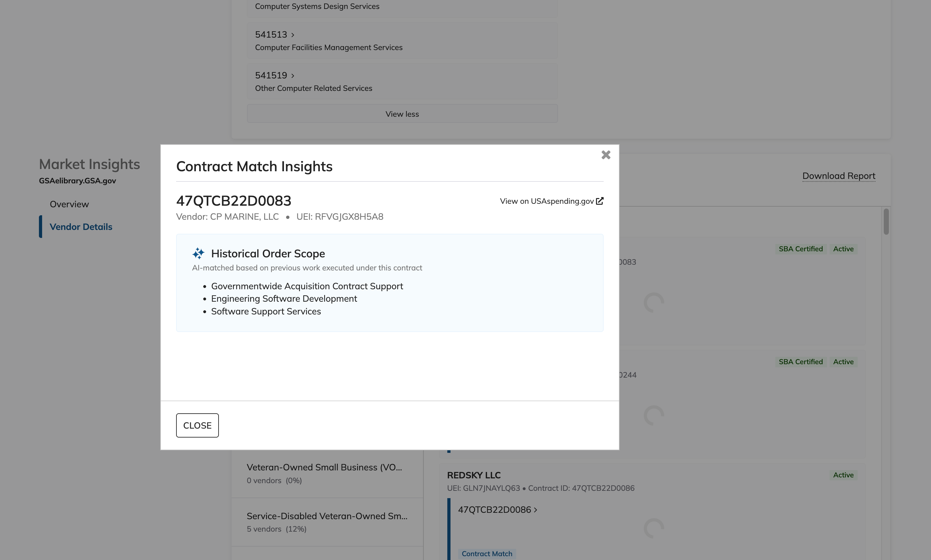The height and width of the screenshot is (560, 931).
Task: Click Engineering Software Development list item
Action: (x=284, y=298)
